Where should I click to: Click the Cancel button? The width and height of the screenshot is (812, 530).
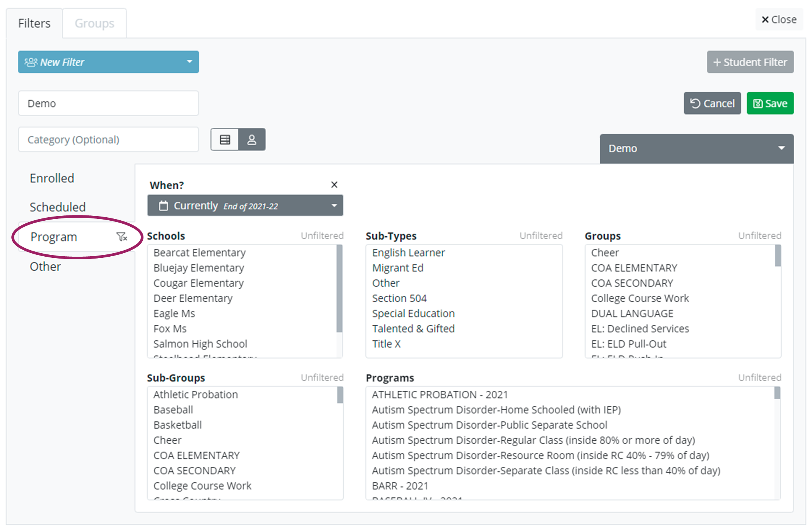(x=712, y=103)
